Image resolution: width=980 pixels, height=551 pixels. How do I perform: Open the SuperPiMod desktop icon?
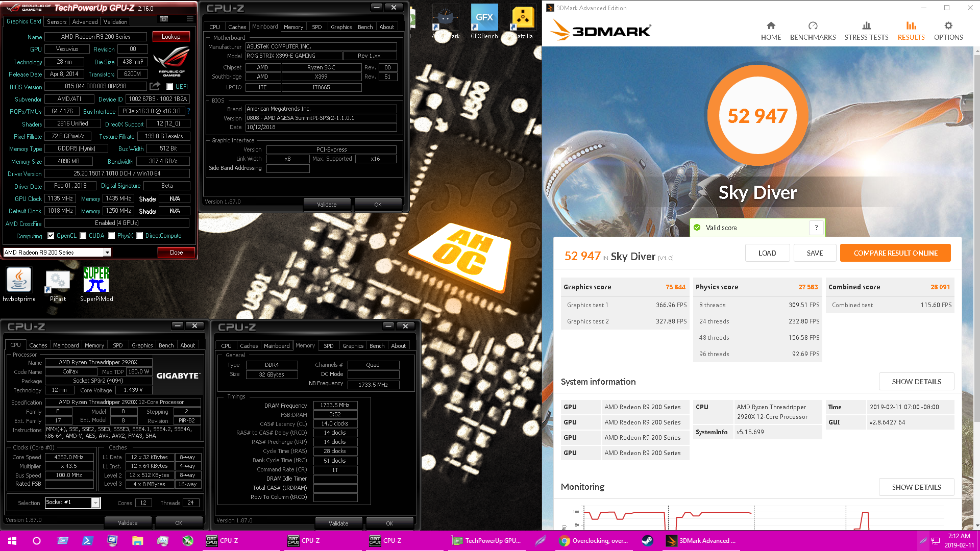pyautogui.click(x=96, y=284)
